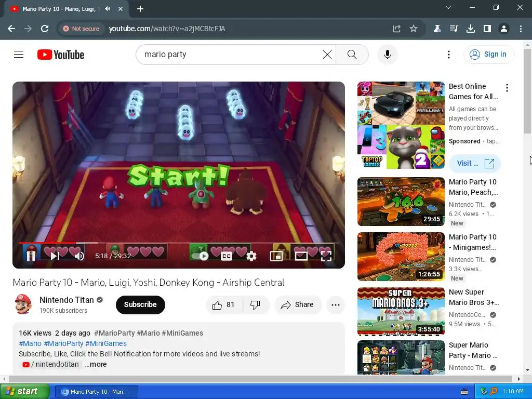The image size is (532, 399).
Task: Open Chrome Labs flask icon
Action: (437, 29)
